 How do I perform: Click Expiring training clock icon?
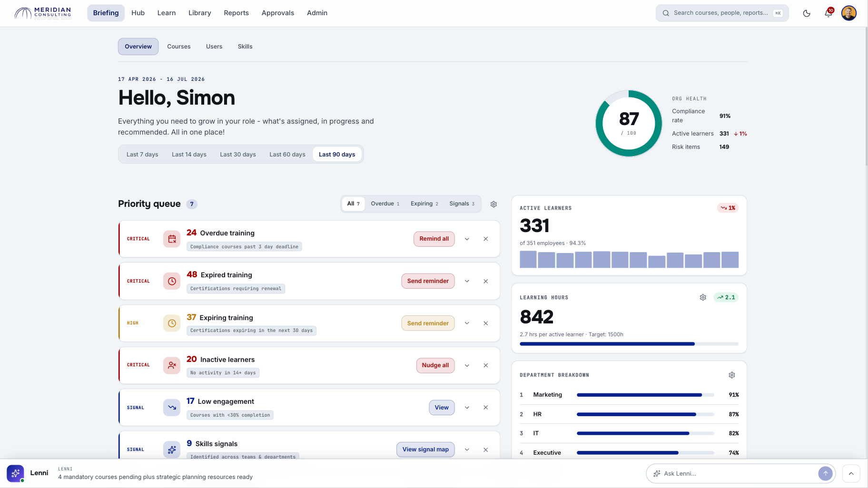tap(172, 323)
